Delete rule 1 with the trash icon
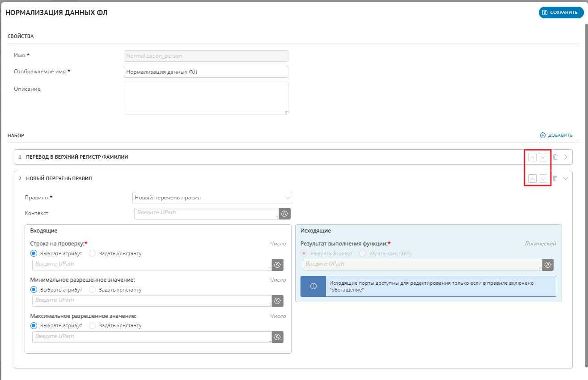 (555, 157)
